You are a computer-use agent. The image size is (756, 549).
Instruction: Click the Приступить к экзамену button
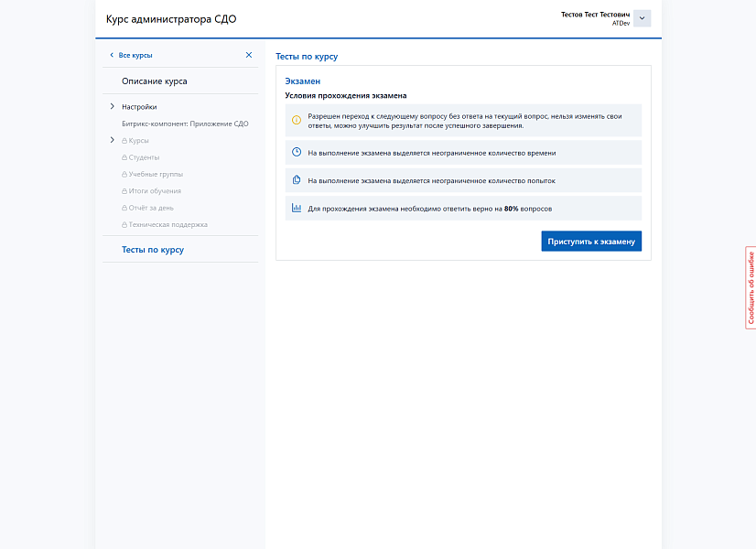click(590, 241)
